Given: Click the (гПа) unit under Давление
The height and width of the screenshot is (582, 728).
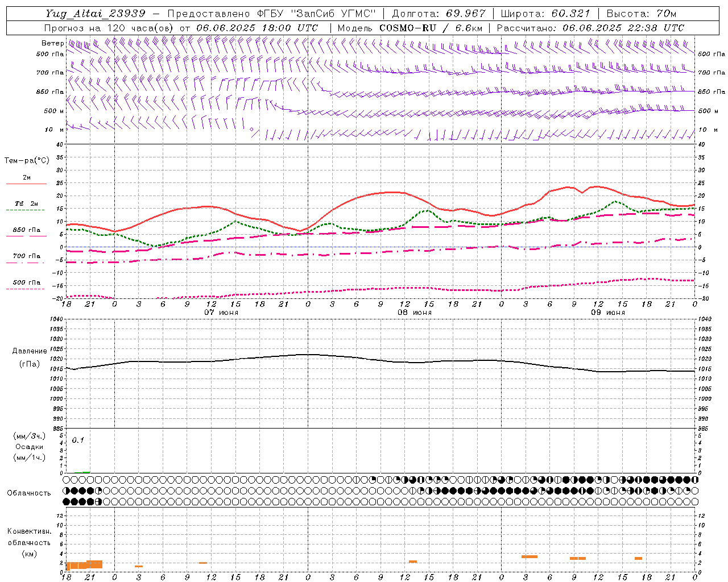Looking at the screenshot, I should (x=30, y=364).
